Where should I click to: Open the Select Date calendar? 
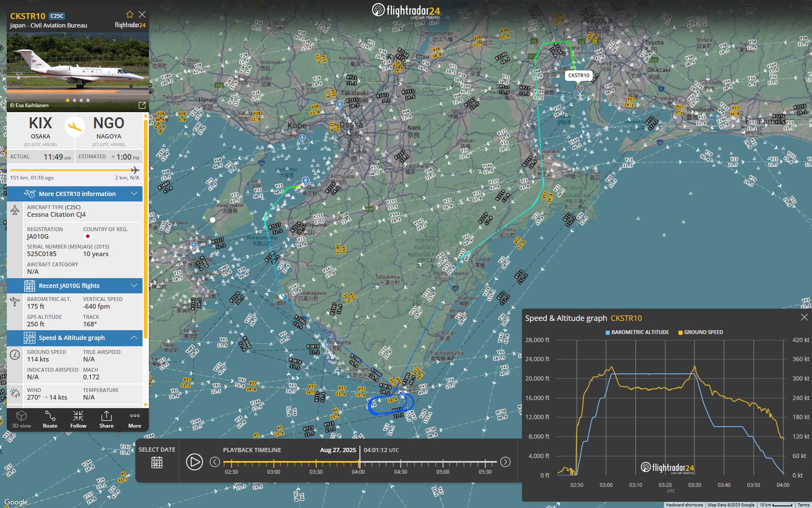pyautogui.click(x=157, y=462)
